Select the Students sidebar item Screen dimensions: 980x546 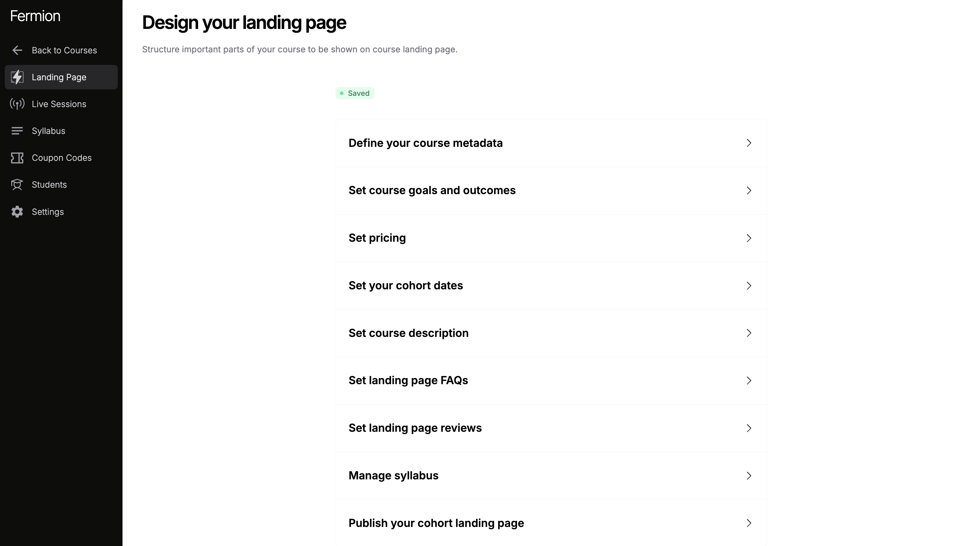pos(49,185)
